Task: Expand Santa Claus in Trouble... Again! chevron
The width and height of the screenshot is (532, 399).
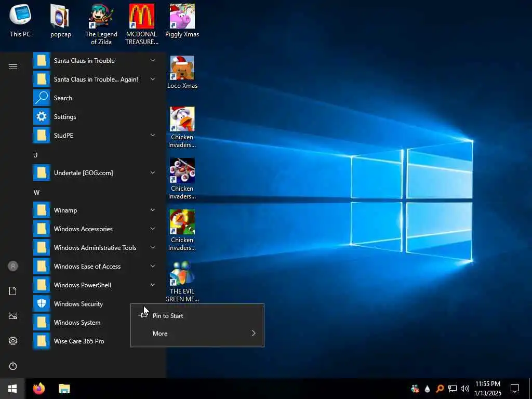Action: 153,79
